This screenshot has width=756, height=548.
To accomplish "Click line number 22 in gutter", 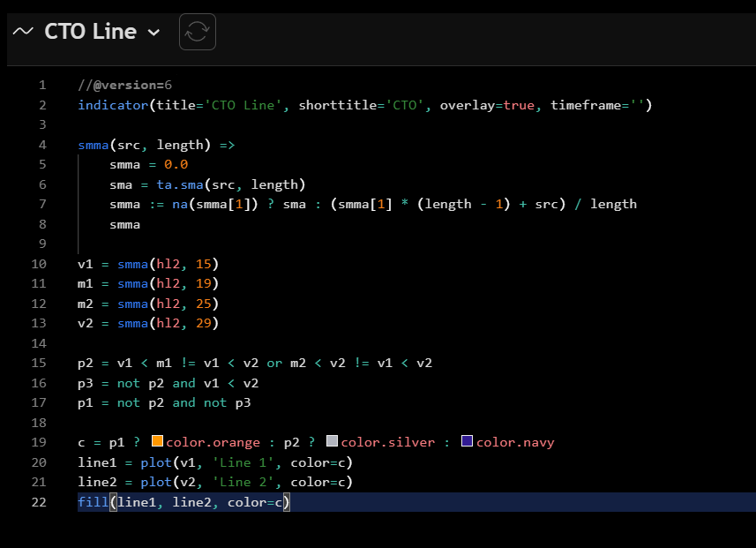I will (x=39, y=502).
